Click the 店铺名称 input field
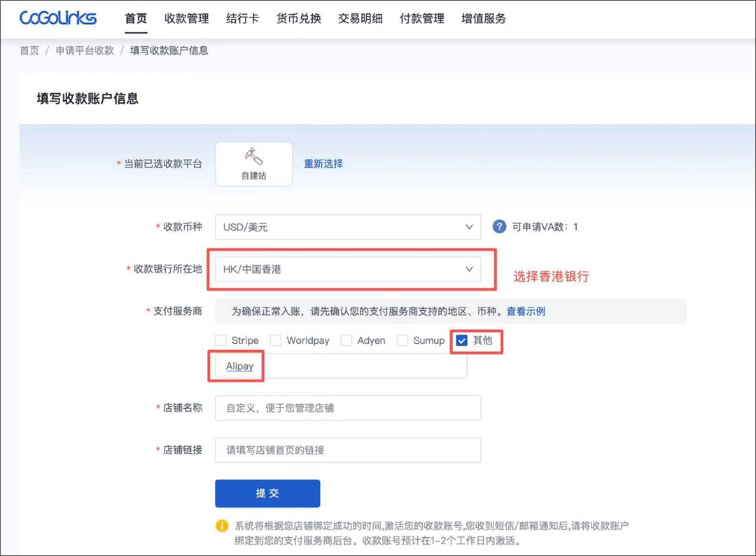This screenshot has height=556, width=756. click(348, 408)
